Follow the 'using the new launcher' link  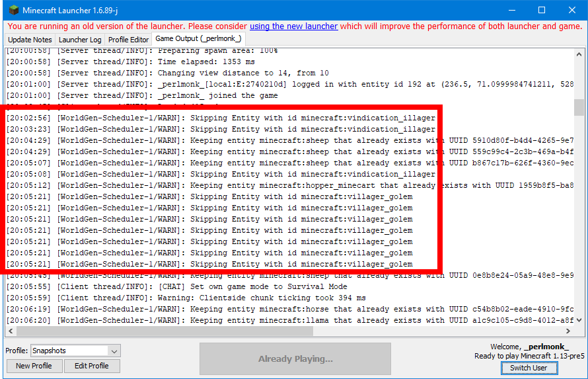pos(293,26)
